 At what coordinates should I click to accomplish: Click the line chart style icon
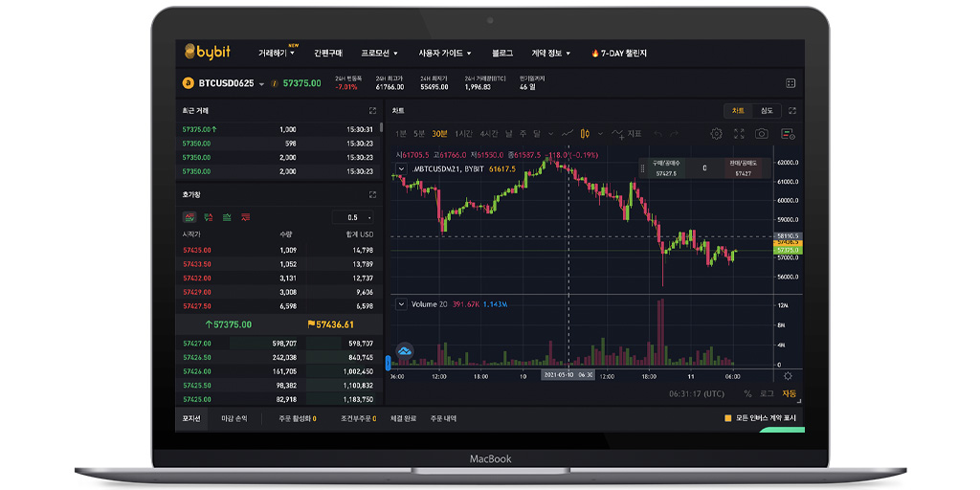pos(568,134)
